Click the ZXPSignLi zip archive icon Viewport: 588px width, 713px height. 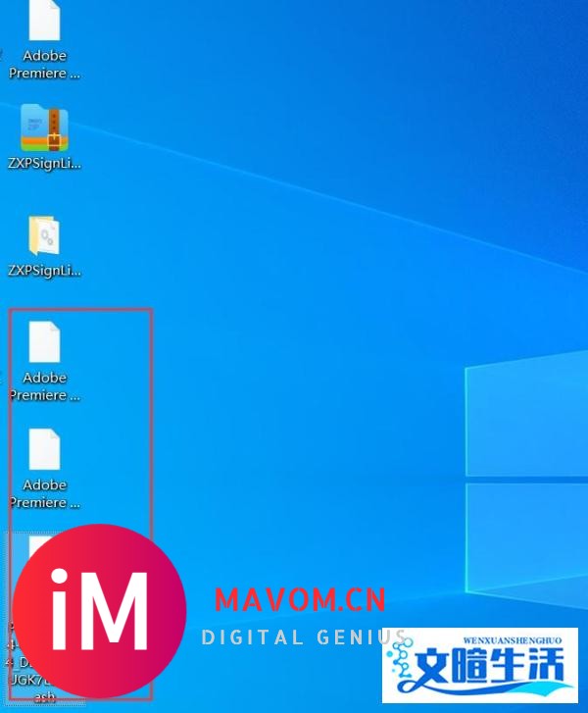[x=44, y=127]
